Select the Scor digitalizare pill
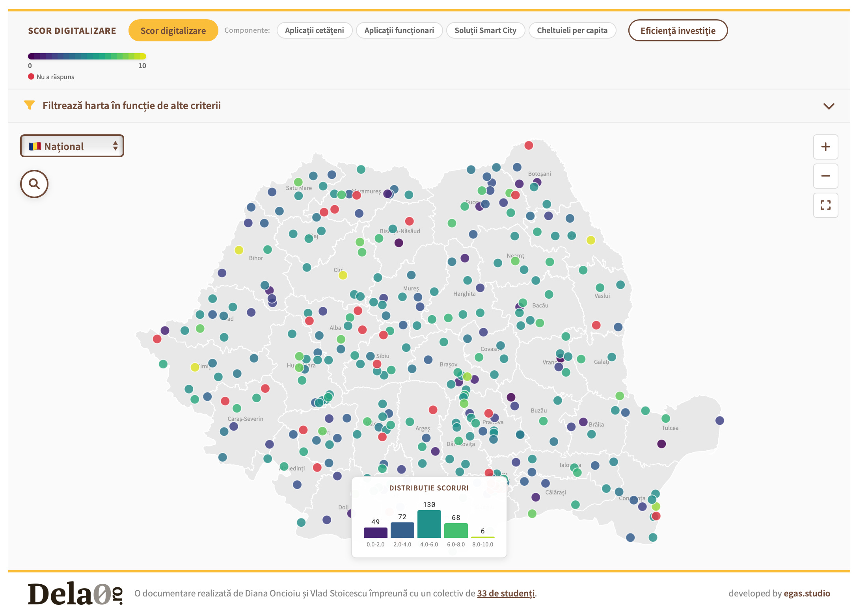Screen dimensions: 868x613 tap(173, 31)
